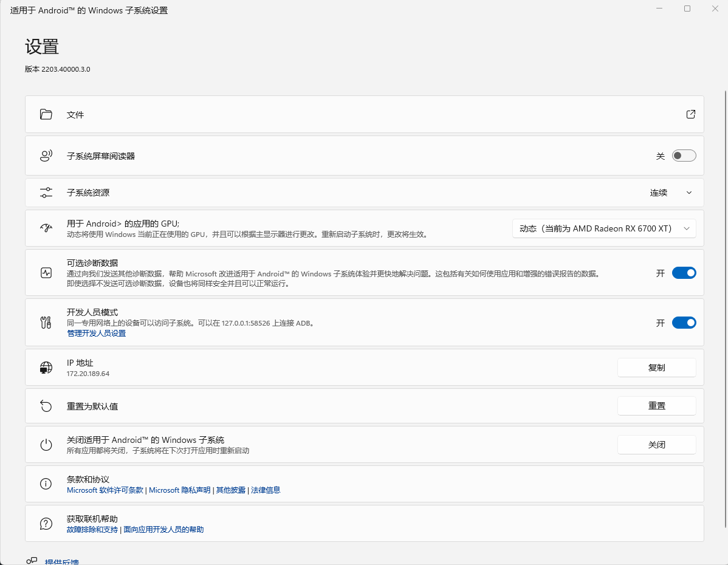Screen dimensions: 728x565
Task: Click the 开发人员模式 tools icon
Action: click(x=46, y=323)
